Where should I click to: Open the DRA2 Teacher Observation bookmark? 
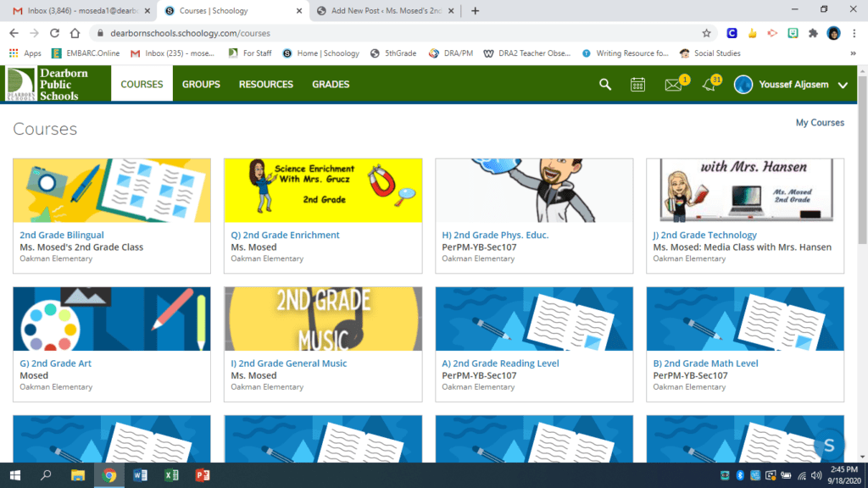[x=527, y=53]
